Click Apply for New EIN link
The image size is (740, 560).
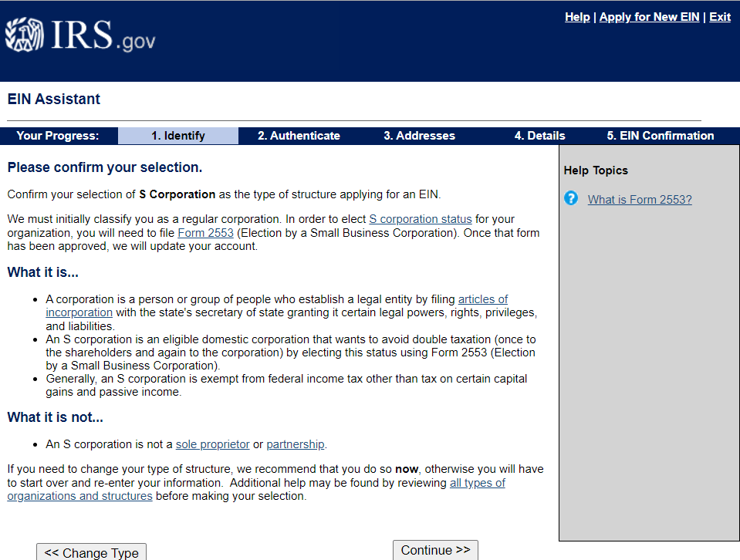(x=649, y=17)
